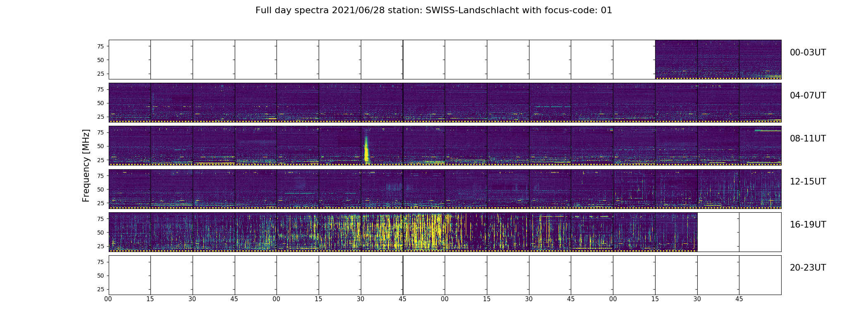The image size is (868, 331).
Task: Click the 20-23UT row label
Action: 808,268
